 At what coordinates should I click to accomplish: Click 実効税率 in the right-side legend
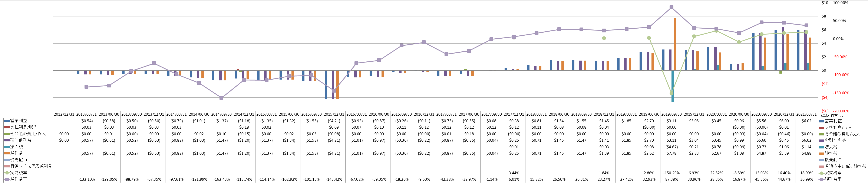click(830, 173)
